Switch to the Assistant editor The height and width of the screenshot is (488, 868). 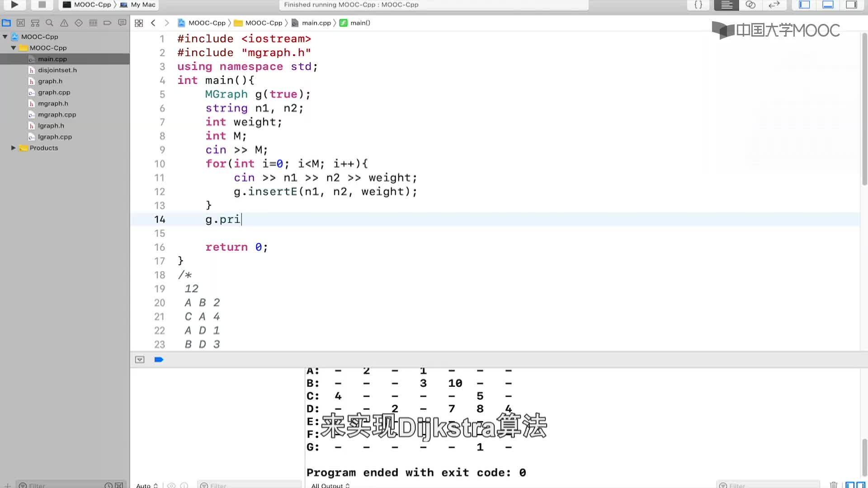[x=750, y=5]
